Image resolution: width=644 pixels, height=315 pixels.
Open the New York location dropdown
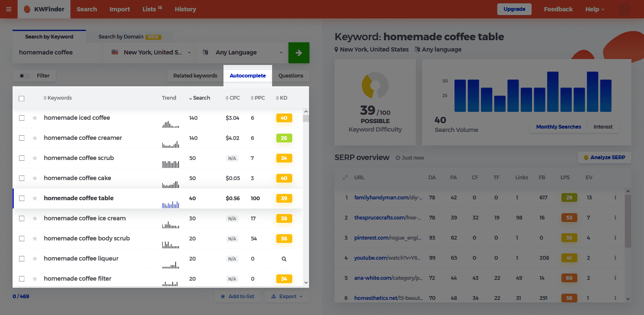pyautogui.click(x=151, y=53)
